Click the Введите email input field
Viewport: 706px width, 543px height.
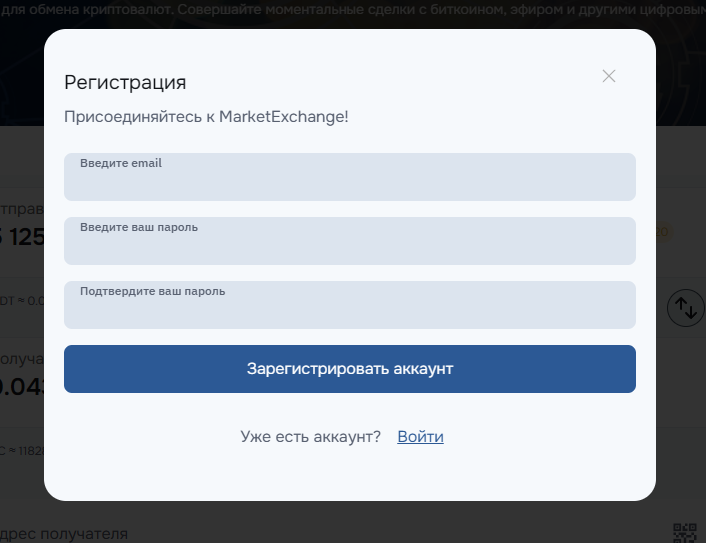coord(350,177)
